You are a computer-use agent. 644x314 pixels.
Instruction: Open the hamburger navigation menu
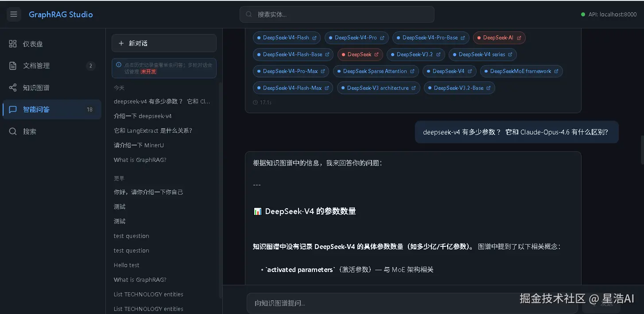click(x=13, y=14)
